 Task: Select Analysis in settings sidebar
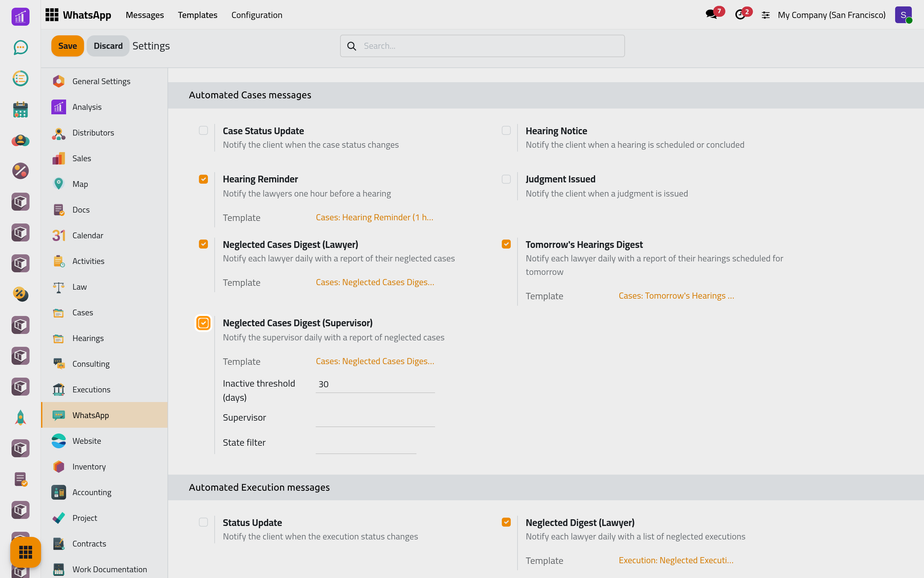click(104, 107)
